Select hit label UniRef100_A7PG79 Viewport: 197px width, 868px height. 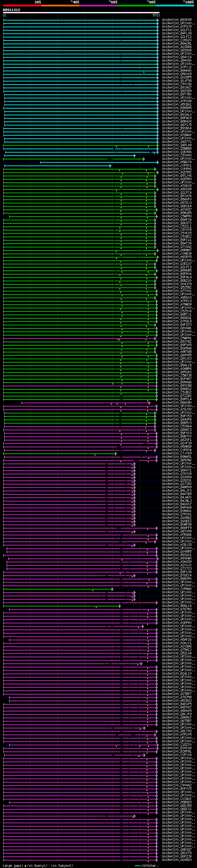(x=176, y=26)
